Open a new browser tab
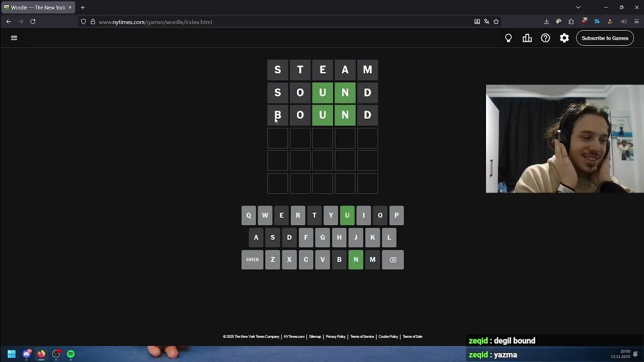The height and width of the screenshot is (362, 644). pyautogui.click(x=83, y=8)
